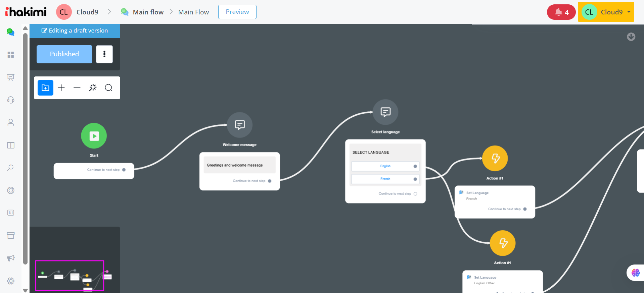Click the Start node connector dot
The height and width of the screenshot is (293, 644).
(124, 170)
